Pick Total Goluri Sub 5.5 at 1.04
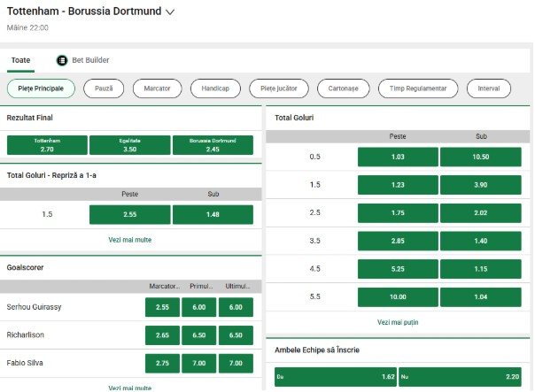Viewport: 535px width, 392px height. click(481, 297)
